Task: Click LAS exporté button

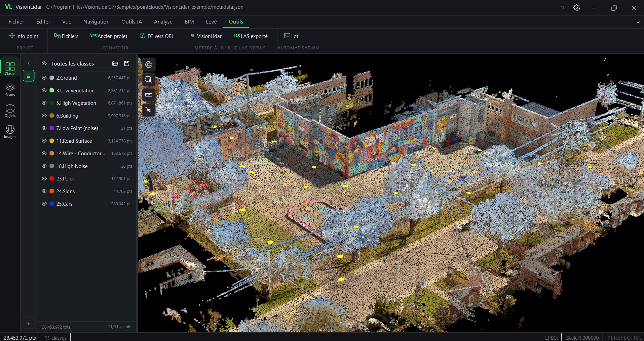Action: (x=251, y=36)
